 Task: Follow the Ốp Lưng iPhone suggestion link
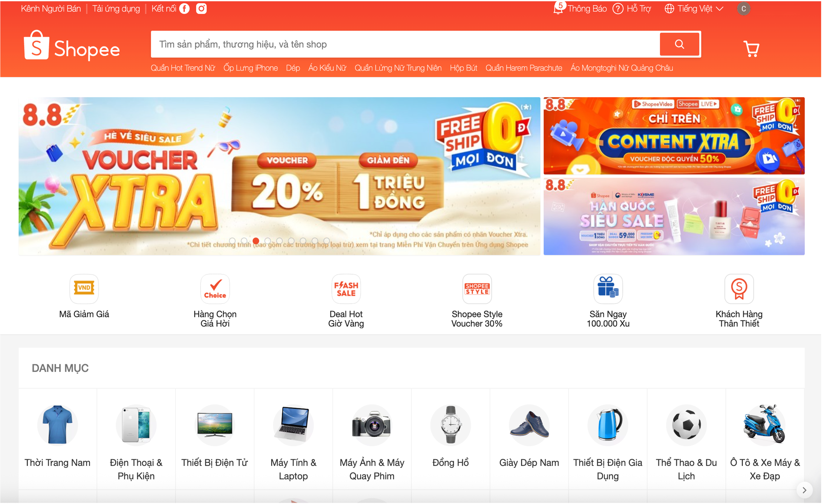click(x=251, y=68)
